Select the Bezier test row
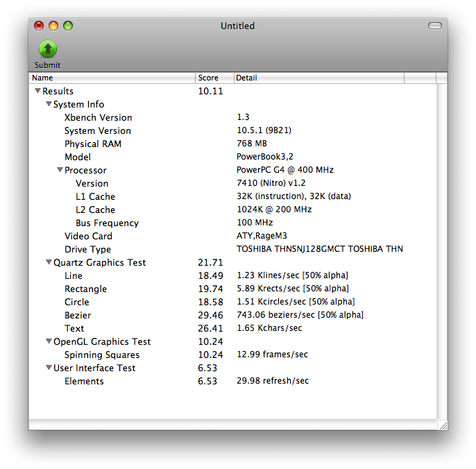This screenshot has width=476, height=469. coord(233,315)
